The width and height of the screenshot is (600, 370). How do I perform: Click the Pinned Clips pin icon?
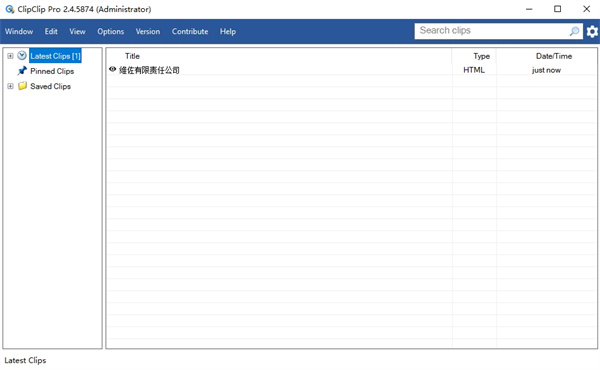(x=22, y=71)
